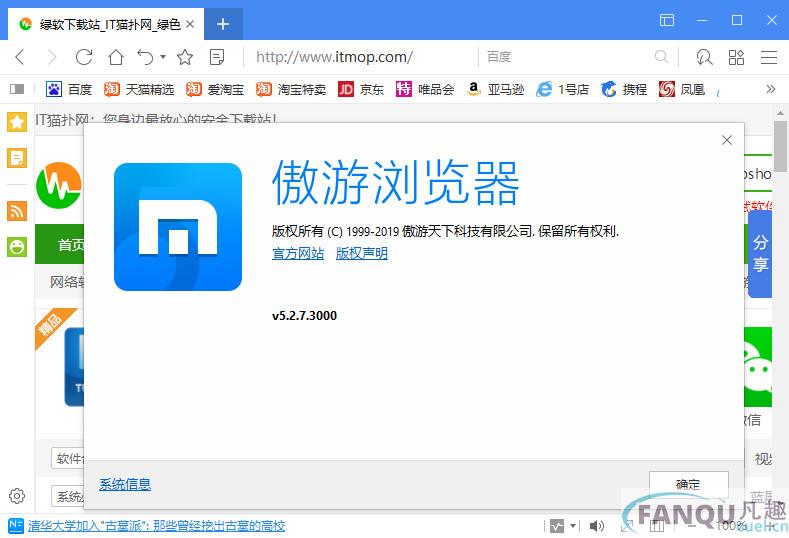Close the 绿软下载站 tab
The image size is (789, 538).
pos(190,24)
